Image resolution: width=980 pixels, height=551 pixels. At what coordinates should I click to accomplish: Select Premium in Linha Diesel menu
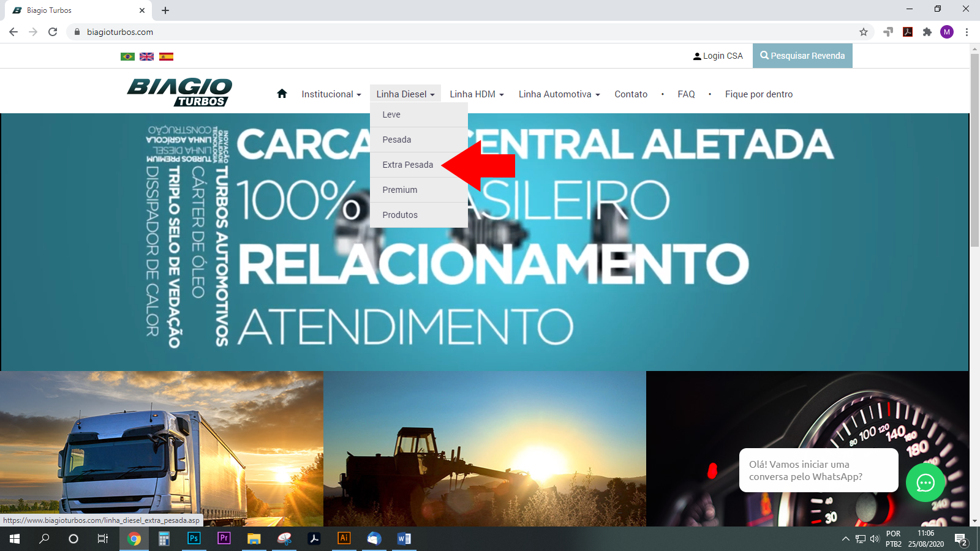(x=419, y=190)
